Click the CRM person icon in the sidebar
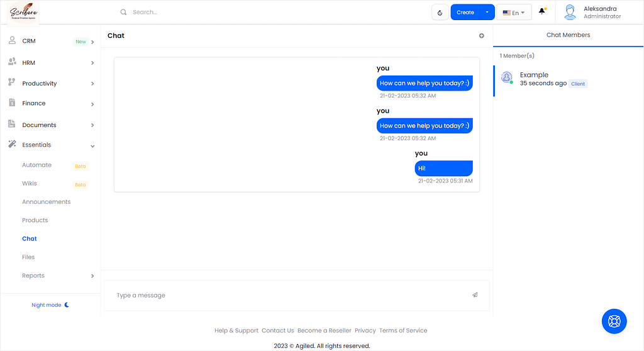 (x=13, y=40)
